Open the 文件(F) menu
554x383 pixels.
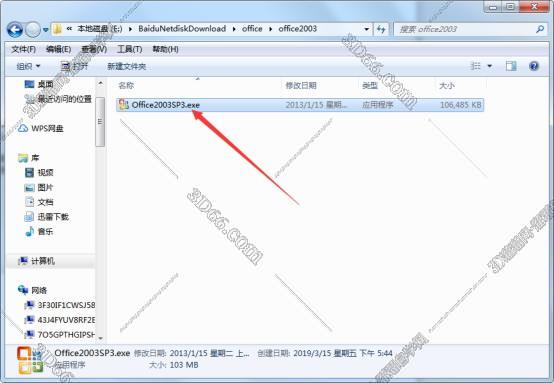coord(23,49)
